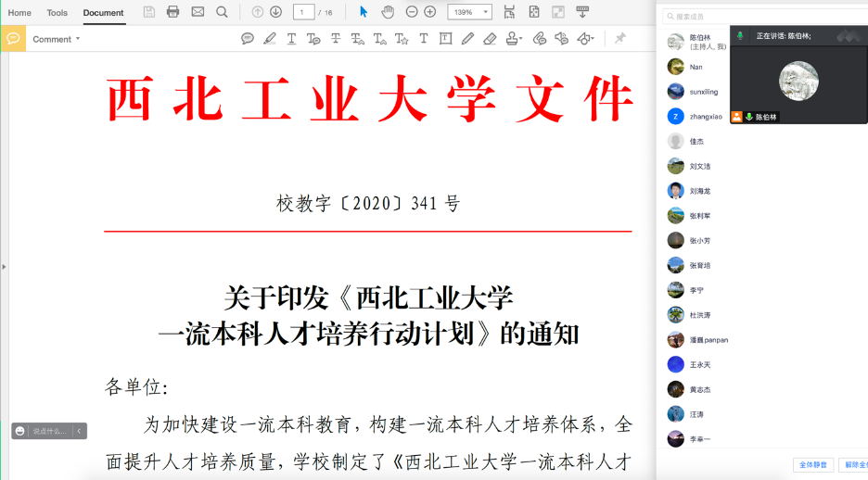Toggle the green microphone in the speaker panel
The width and height of the screenshot is (868, 480).
(740, 36)
